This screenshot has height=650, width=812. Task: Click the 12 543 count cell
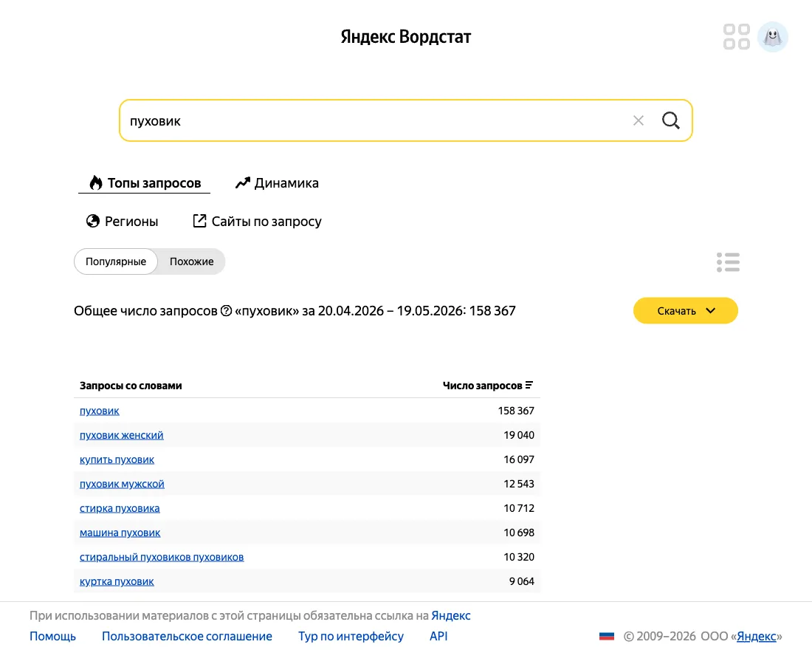[519, 484]
